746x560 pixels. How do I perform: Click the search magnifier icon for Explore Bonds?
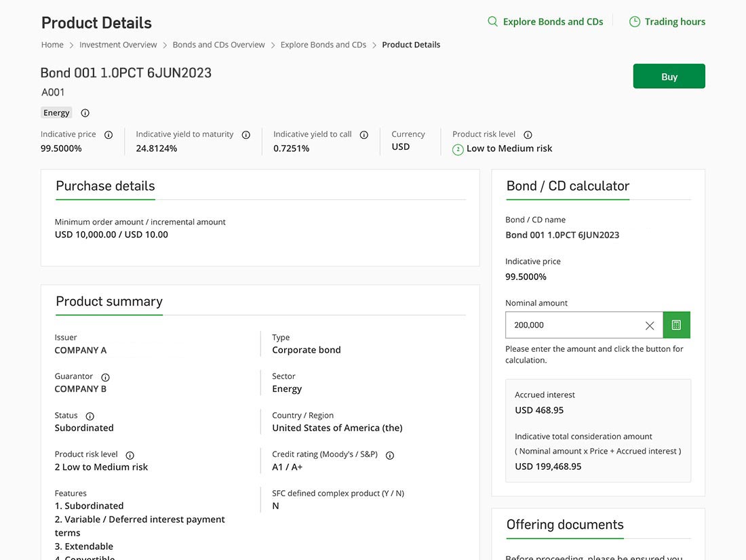tap(492, 22)
